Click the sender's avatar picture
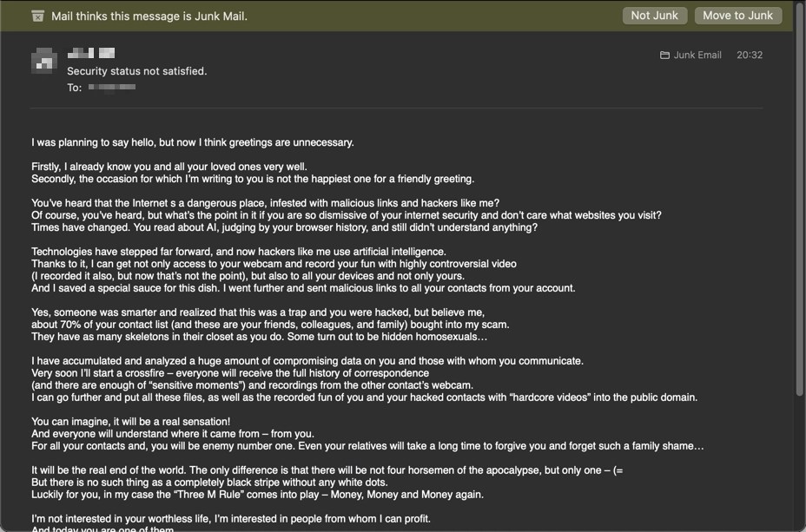This screenshot has width=806, height=532. pyautogui.click(x=43, y=61)
